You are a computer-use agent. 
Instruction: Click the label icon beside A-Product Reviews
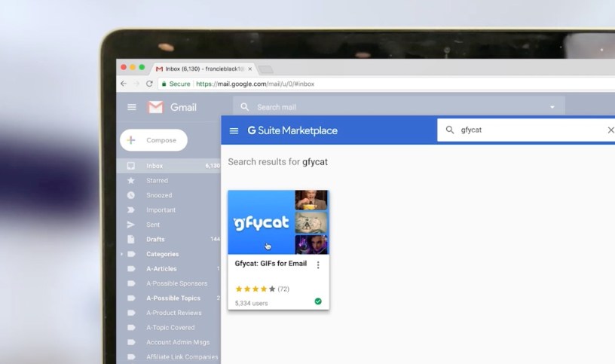click(x=131, y=313)
